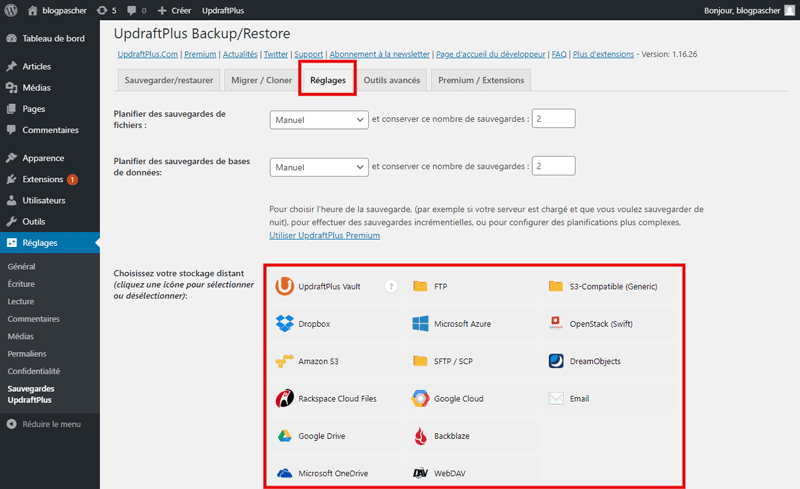Screen dimensions: 800x489
Task: Switch to Sauvegarder/restaurer tab
Action: pos(169,80)
